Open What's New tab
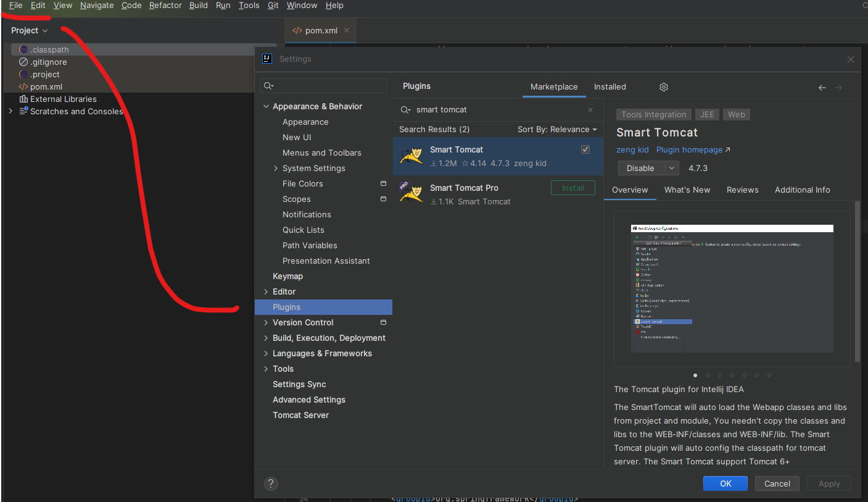This screenshot has width=868, height=502. coord(687,190)
